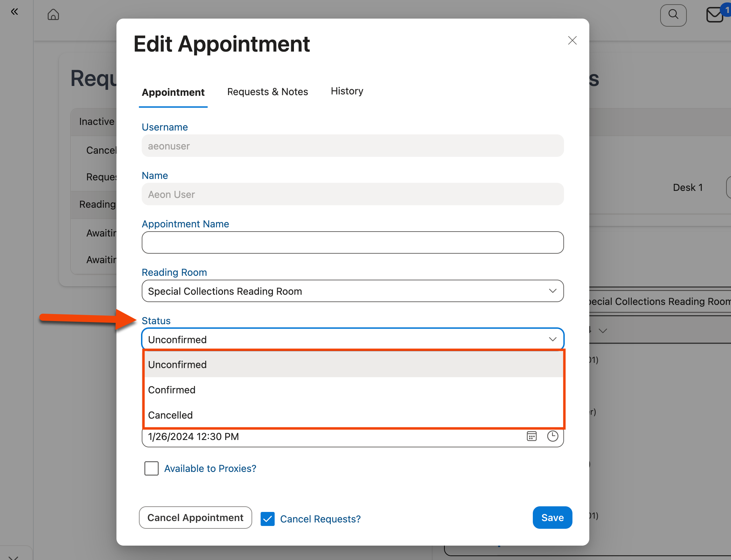Switch to the Appointment tab

pos(173,92)
